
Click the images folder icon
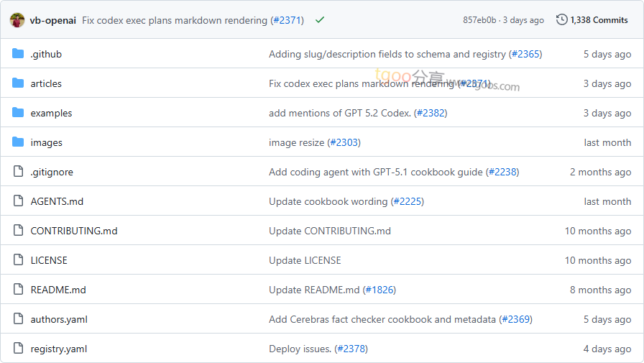[18, 142]
